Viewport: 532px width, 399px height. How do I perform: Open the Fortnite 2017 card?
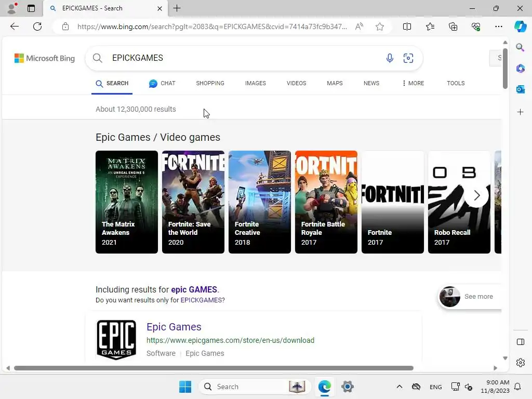pyautogui.click(x=393, y=202)
